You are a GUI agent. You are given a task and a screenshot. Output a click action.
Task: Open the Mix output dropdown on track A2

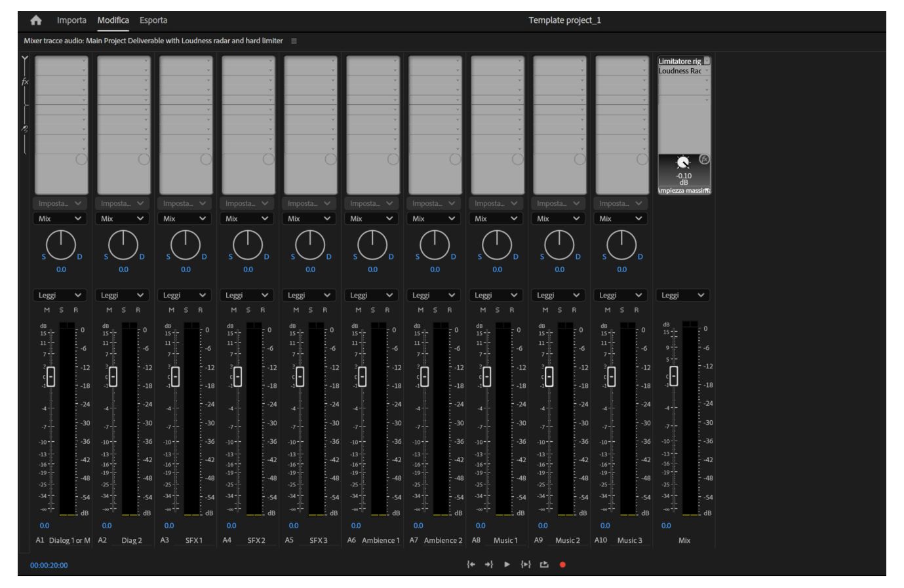pos(122,218)
